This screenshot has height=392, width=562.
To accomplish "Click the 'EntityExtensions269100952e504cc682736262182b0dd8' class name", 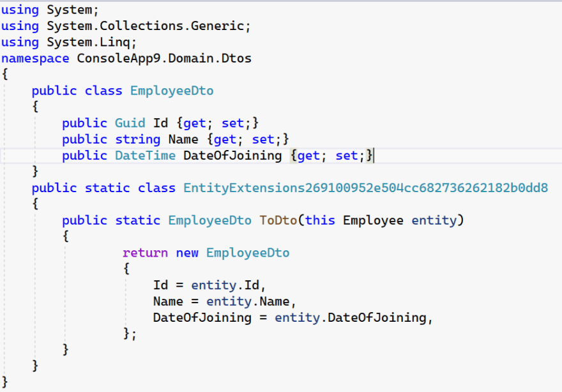I will coord(365,188).
